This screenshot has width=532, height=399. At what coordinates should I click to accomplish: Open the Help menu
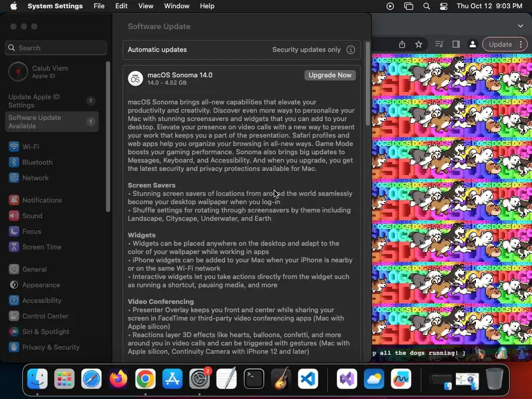207,6
